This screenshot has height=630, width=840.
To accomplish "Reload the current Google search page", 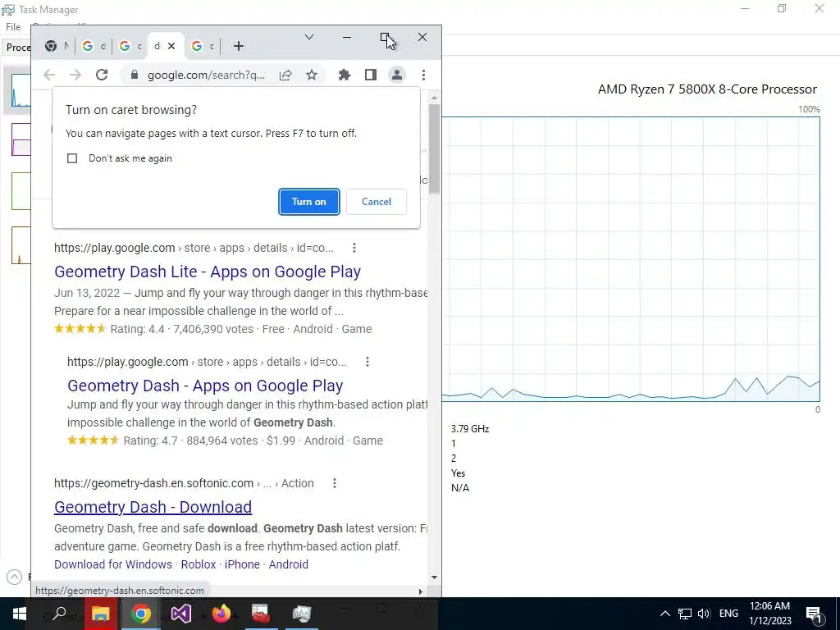I will (x=102, y=75).
